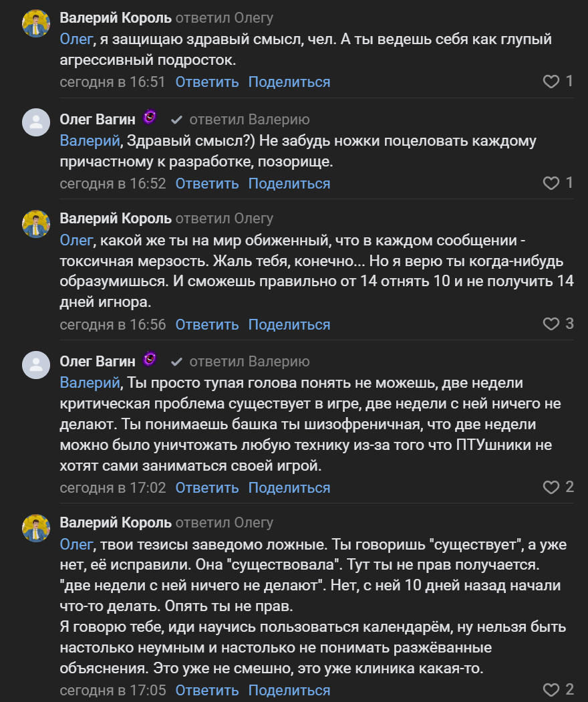Like the comment posted at 16:56
Image resolution: width=588 pixels, height=702 pixels.
click(x=551, y=324)
